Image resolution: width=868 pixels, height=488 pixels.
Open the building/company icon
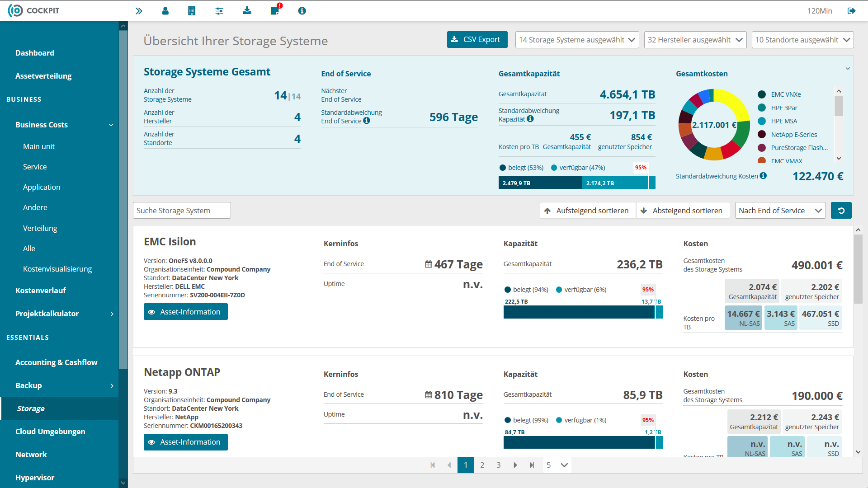(192, 11)
